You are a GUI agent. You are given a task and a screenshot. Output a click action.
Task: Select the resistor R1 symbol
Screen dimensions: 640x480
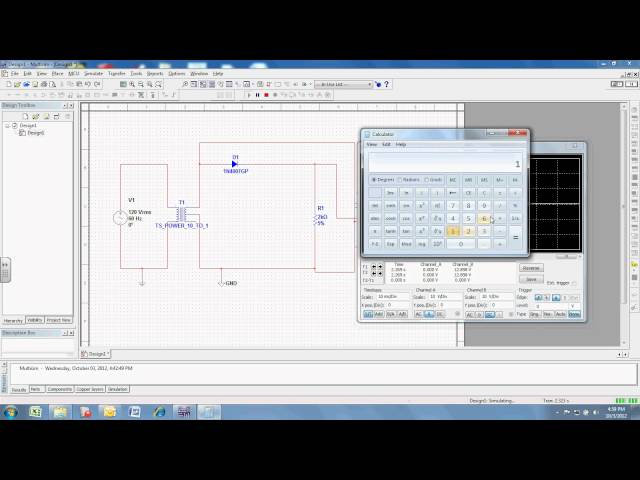(315, 220)
